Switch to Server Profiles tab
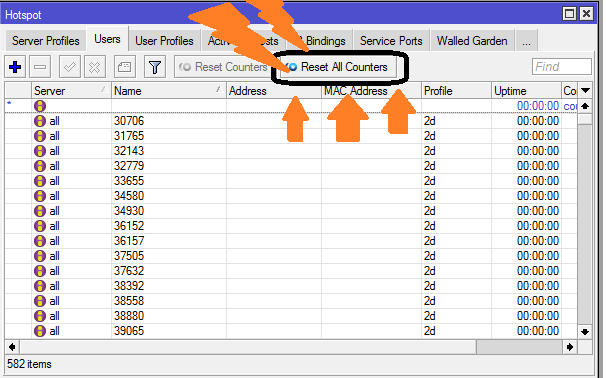 [x=46, y=41]
